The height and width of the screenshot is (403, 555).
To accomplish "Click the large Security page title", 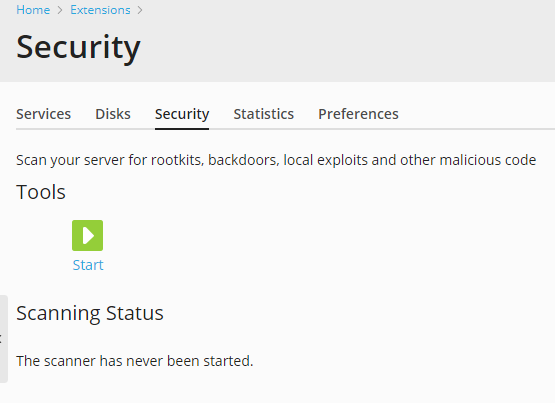I will (78, 48).
